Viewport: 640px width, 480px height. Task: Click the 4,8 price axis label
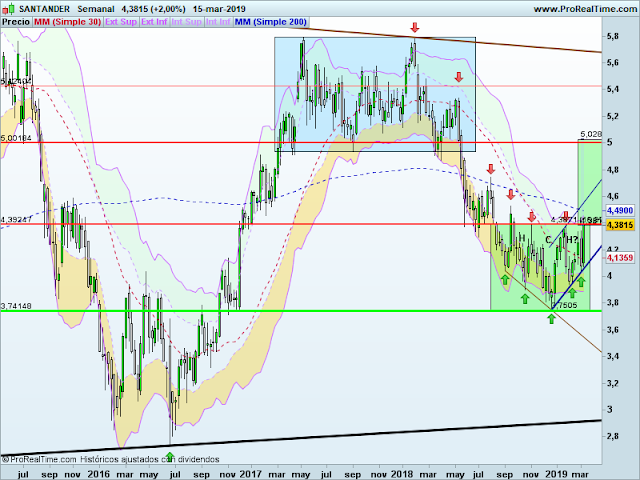[612, 169]
